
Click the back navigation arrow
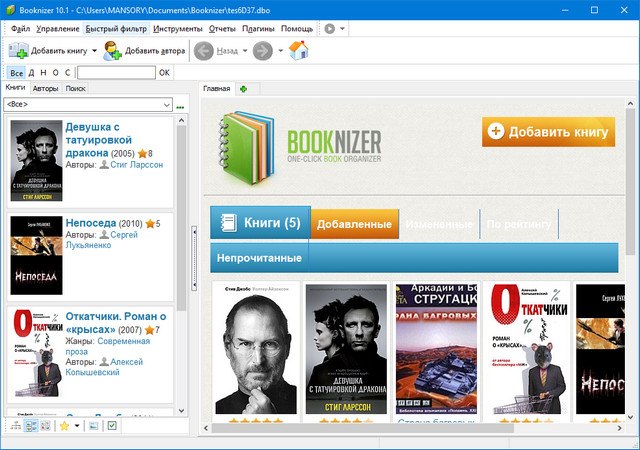pyautogui.click(x=203, y=50)
